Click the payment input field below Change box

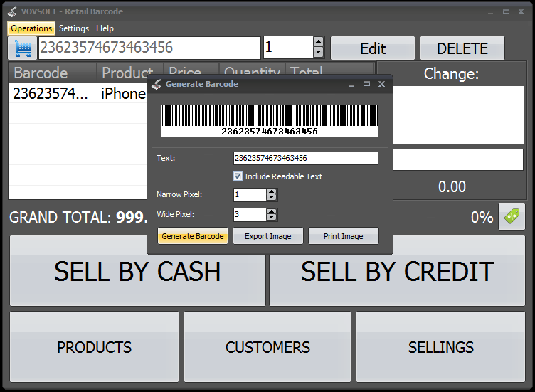pos(458,159)
